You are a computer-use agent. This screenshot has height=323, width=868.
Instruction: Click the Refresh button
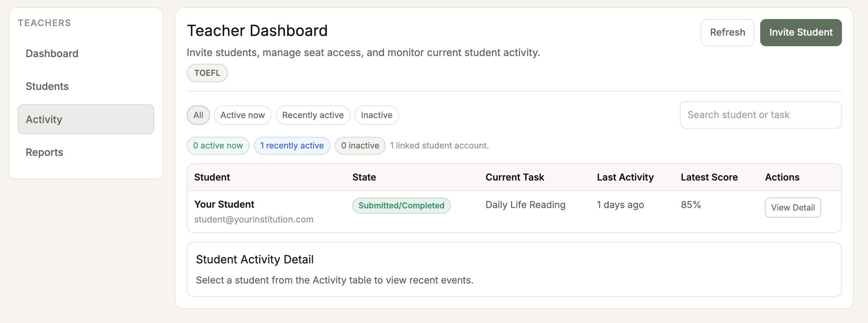coord(727,32)
